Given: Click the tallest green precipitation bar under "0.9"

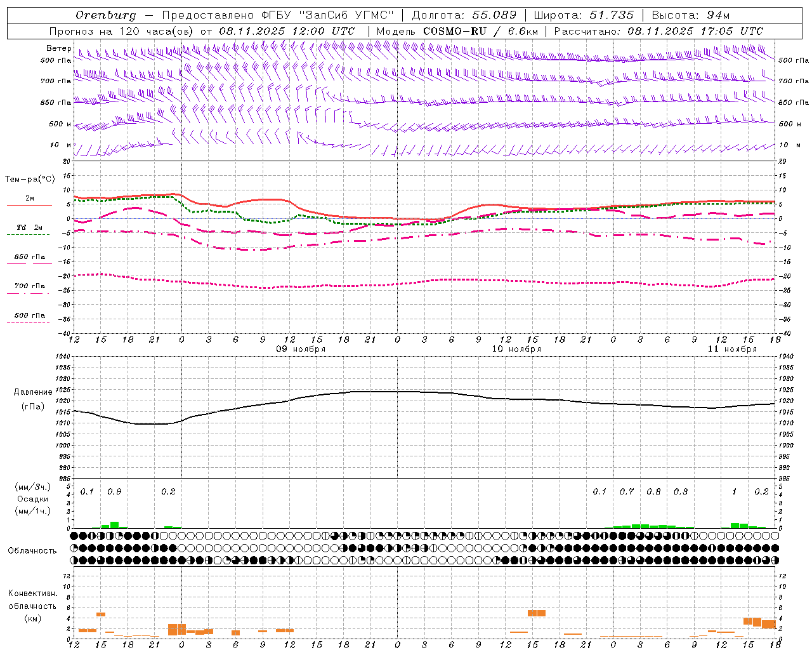Looking at the screenshot, I should [114, 525].
